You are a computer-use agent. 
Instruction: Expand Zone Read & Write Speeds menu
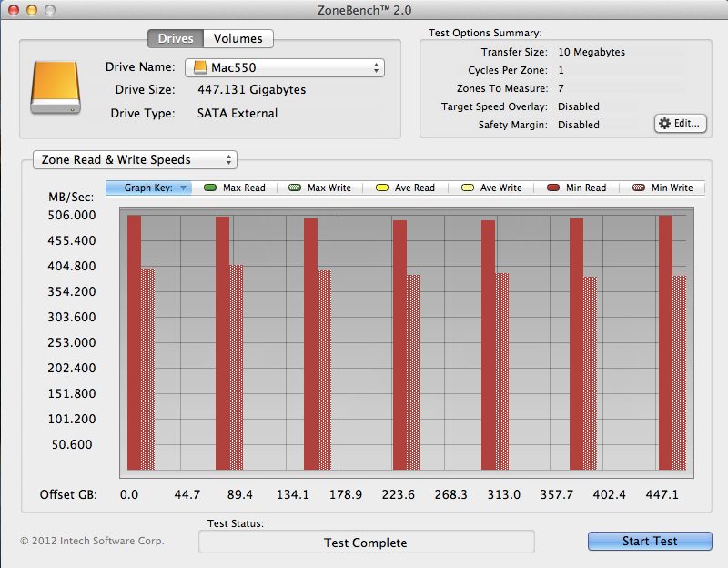[135, 160]
